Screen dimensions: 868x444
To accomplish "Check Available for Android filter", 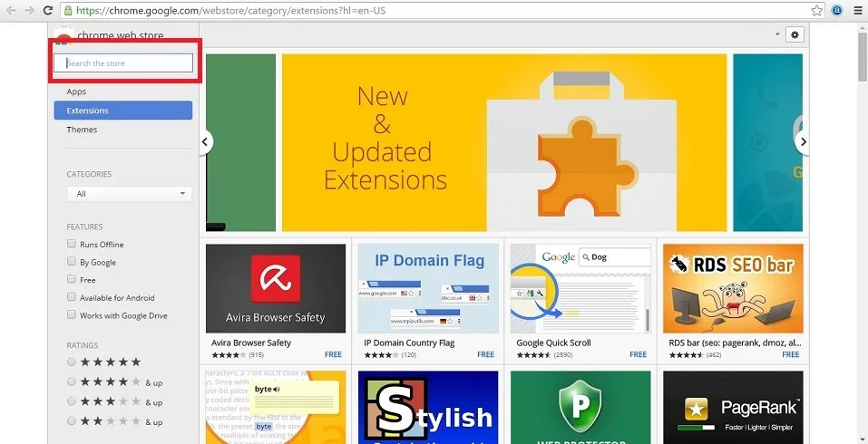I will click(72, 297).
